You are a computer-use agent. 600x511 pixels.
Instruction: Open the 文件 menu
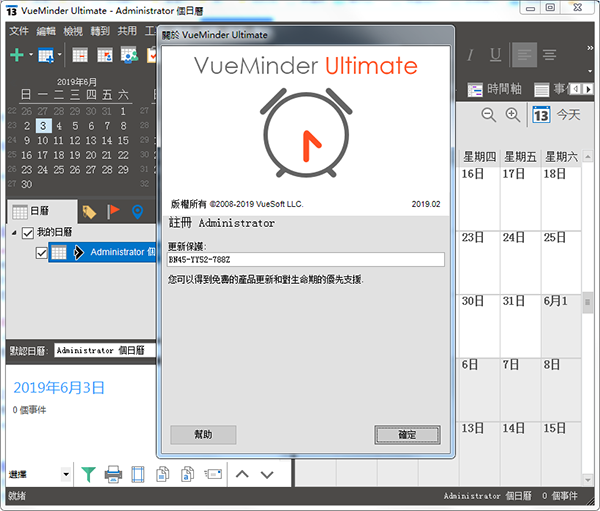point(19,31)
